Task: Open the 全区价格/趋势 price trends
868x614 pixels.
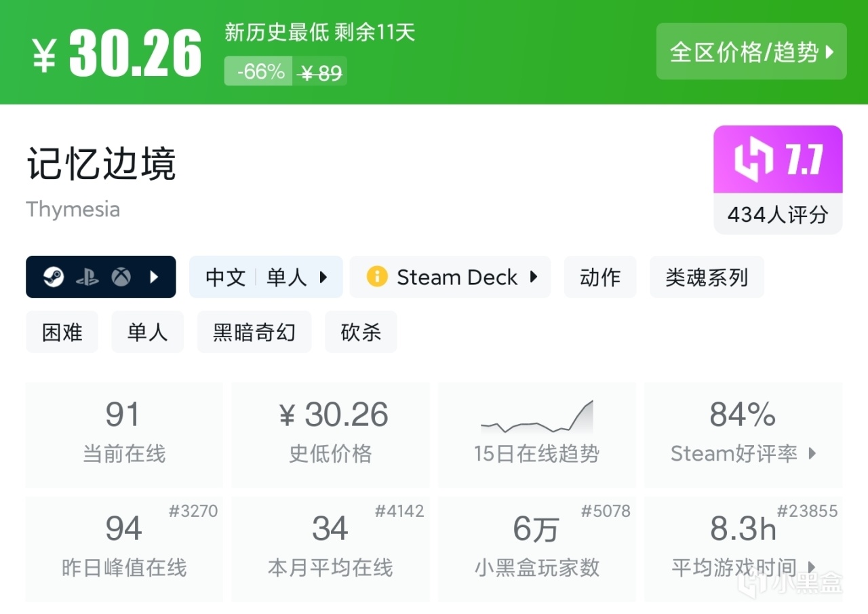Action: click(x=751, y=52)
